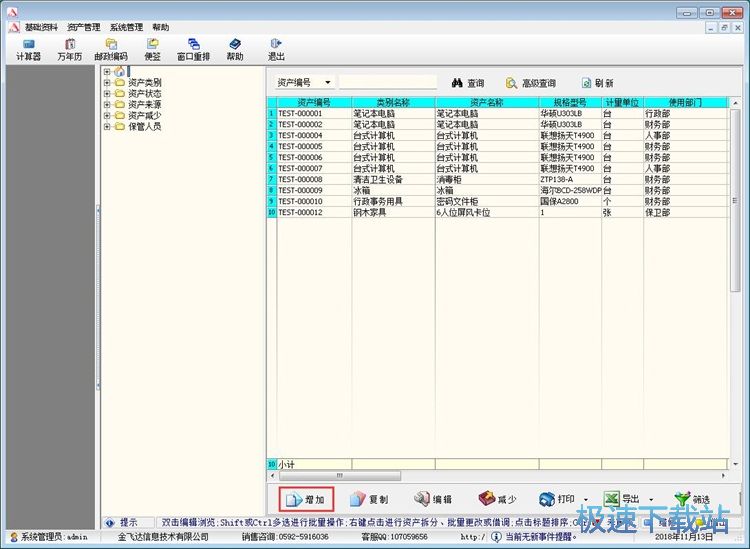The image size is (750, 549).
Task: Open the 便签 notes tool
Action: click(x=152, y=49)
